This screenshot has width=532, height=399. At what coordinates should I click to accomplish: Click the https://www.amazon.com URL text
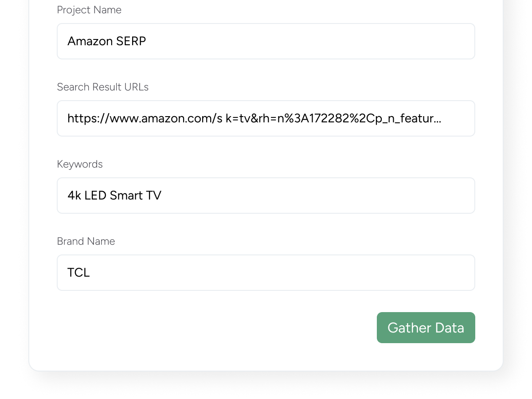[142, 118]
